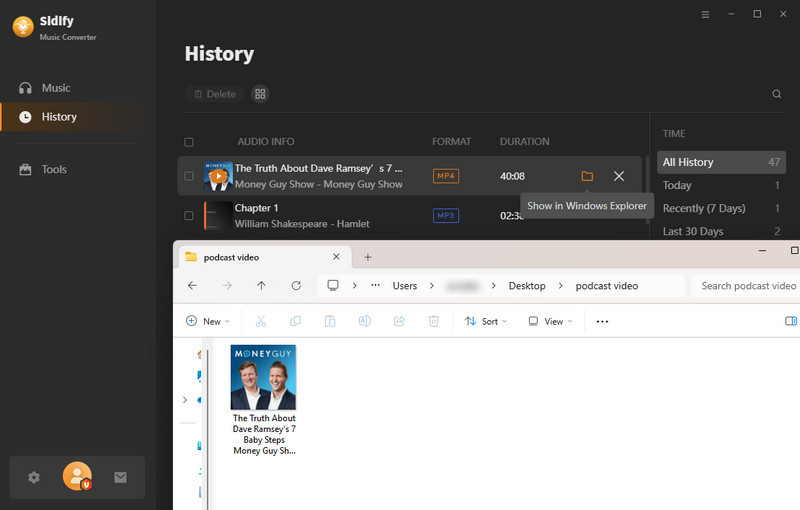
Task: Filter history by Last 30 Days
Action: point(721,231)
